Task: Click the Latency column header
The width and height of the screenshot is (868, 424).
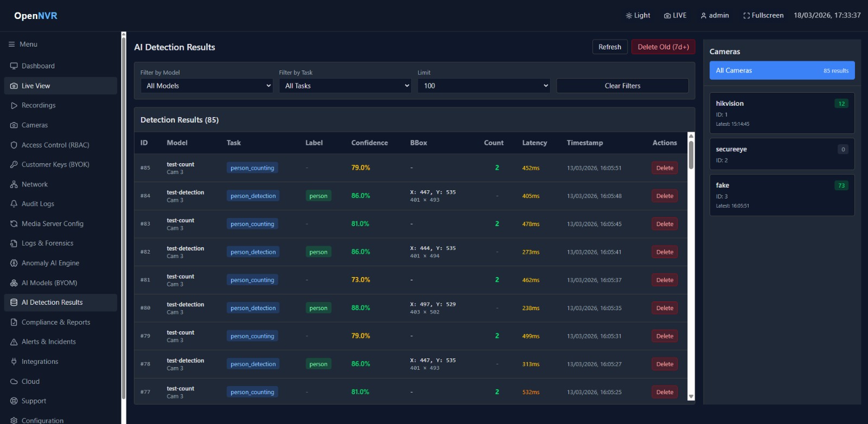Action: (534, 143)
